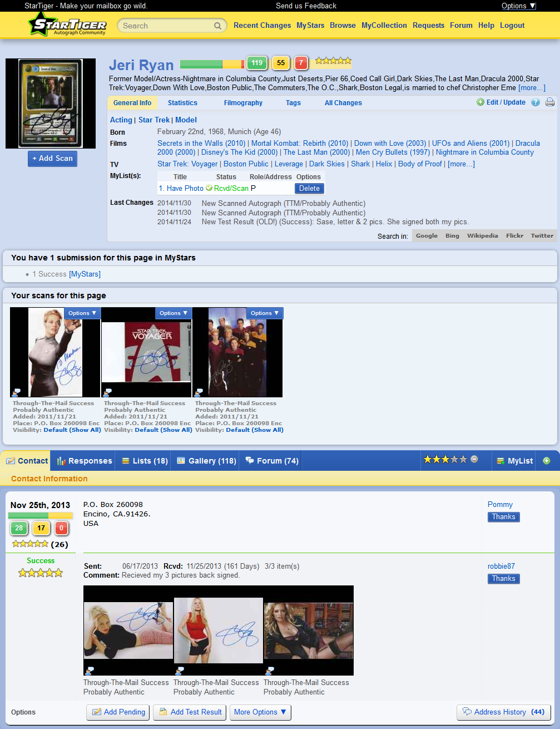Open the Star Trek Voyager logo scan thumbnail
Screen dimensions: 560x729
[x=146, y=352]
